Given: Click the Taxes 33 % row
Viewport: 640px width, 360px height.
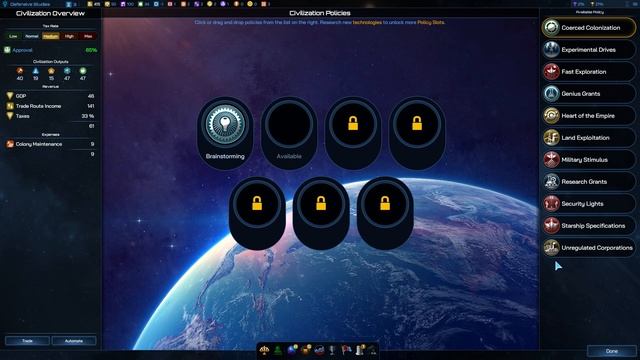Looking at the screenshot, I should (51, 116).
